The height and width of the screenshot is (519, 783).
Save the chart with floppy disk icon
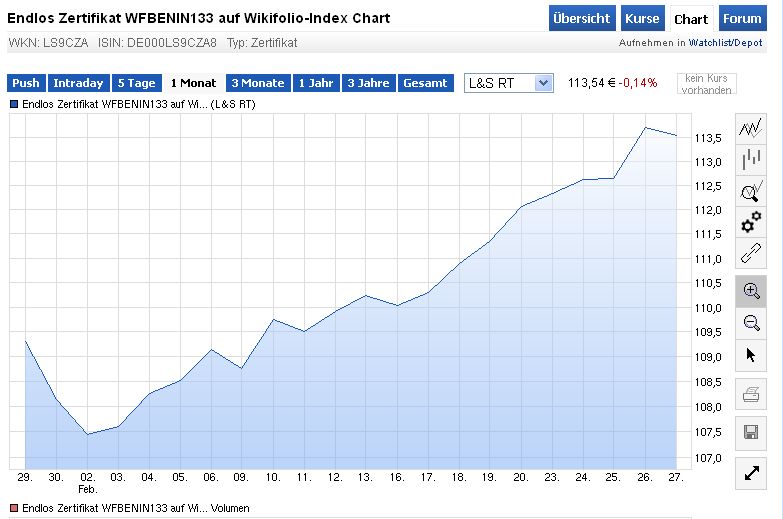coord(751,432)
